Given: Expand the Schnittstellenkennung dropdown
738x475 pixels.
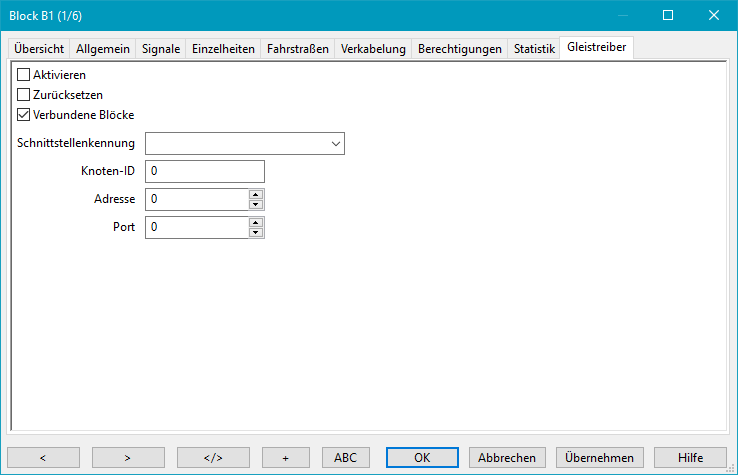Looking at the screenshot, I should [334, 144].
